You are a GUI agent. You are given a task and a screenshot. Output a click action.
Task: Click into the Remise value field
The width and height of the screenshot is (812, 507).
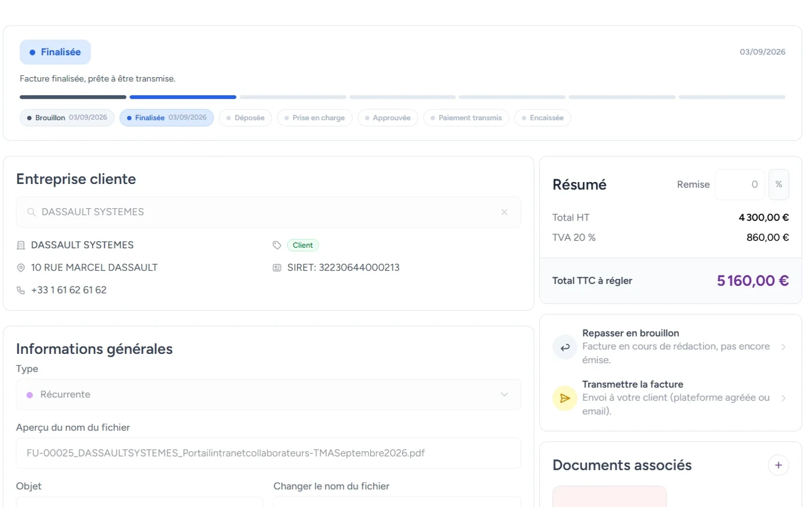pyautogui.click(x=739, y=184)
